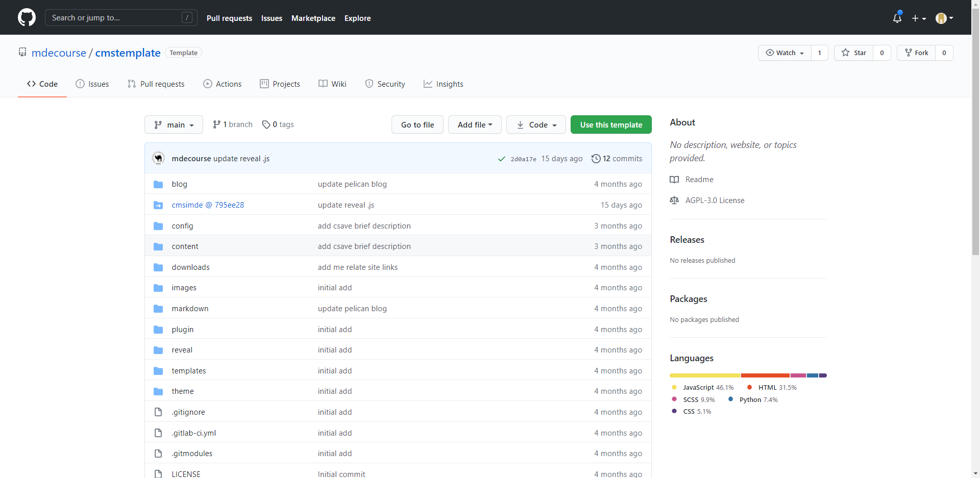
Task: Open the Pull requests repository tab
Action: [x=156, y=84]
